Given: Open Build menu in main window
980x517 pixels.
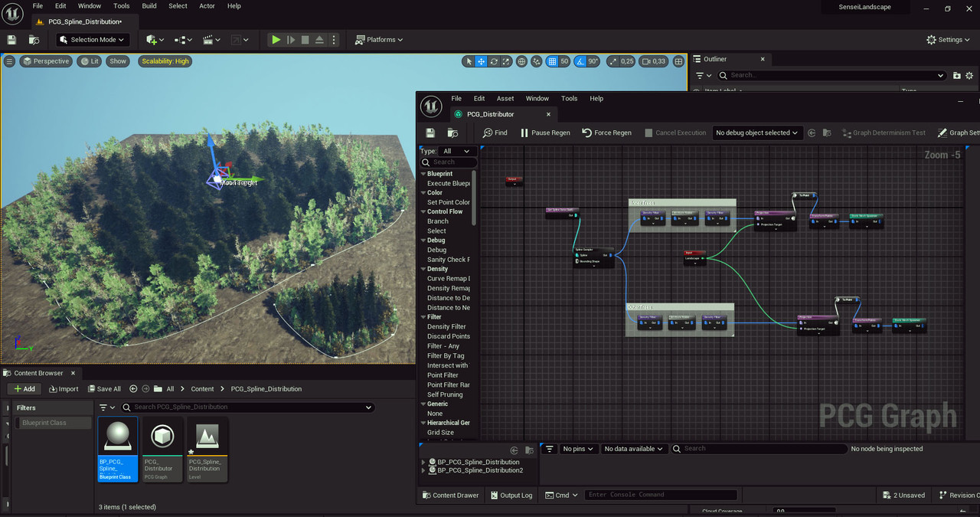Looking at the screenshot, I should tap(149, 6).
